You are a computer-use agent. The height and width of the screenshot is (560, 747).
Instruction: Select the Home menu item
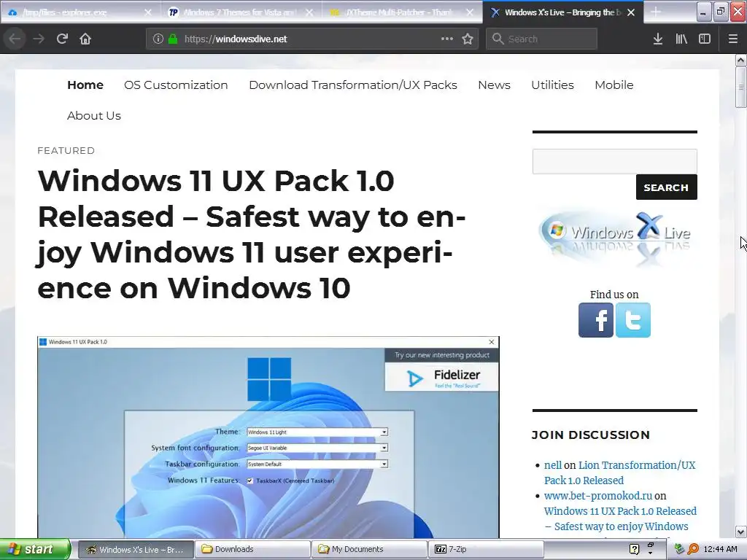[85, 85]
